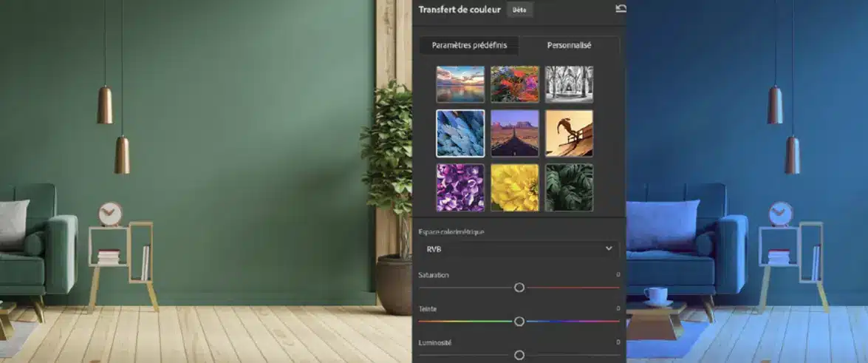Screen dimensions: 868x363
Task: Click the Luminosité value field
Action: 618,343
